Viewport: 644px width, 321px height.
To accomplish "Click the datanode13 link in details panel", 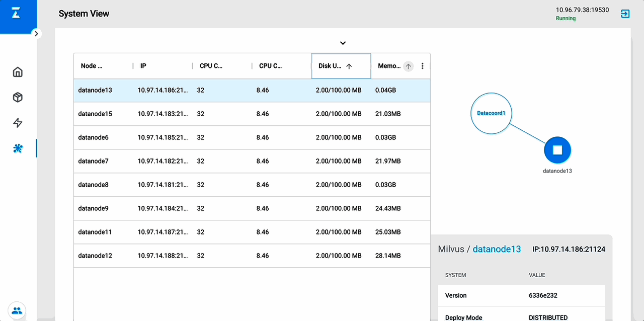I will [497, 249].
